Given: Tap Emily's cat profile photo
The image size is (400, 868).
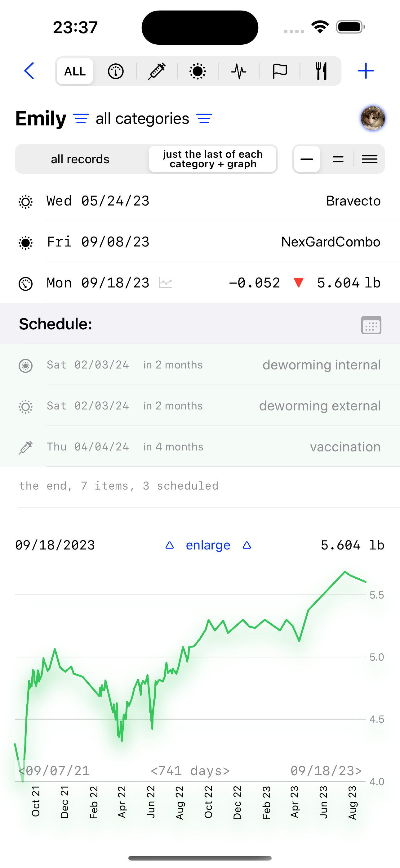Looking at the screenshot, I should coord(373,118).
